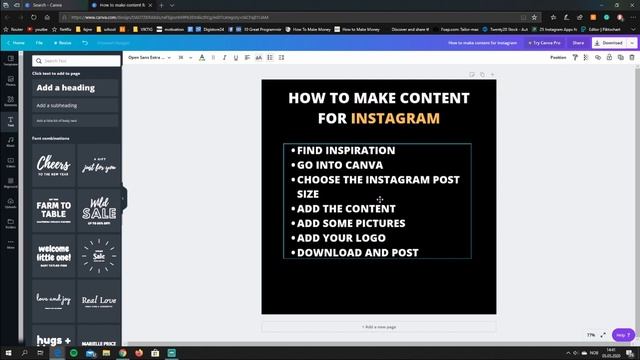Change the text alignment
Screen dimensions: 640x360
point(247,58)
